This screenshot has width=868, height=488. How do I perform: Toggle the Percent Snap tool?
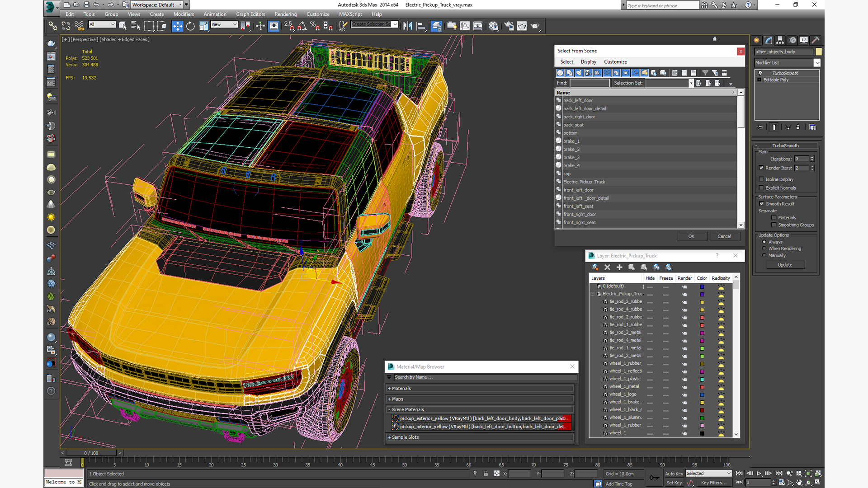[315, 26]
